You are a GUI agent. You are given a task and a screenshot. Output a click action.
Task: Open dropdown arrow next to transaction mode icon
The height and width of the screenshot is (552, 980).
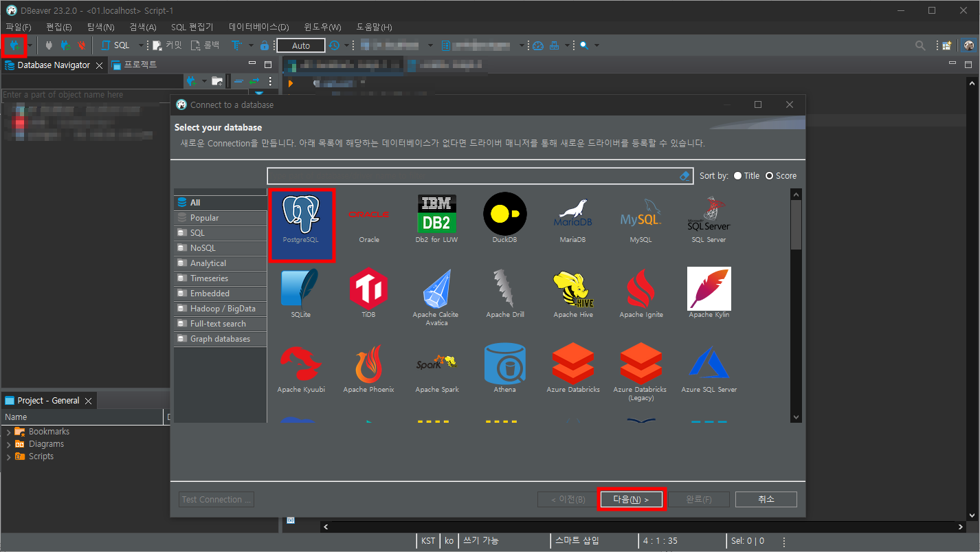click(x=251, y=45)
